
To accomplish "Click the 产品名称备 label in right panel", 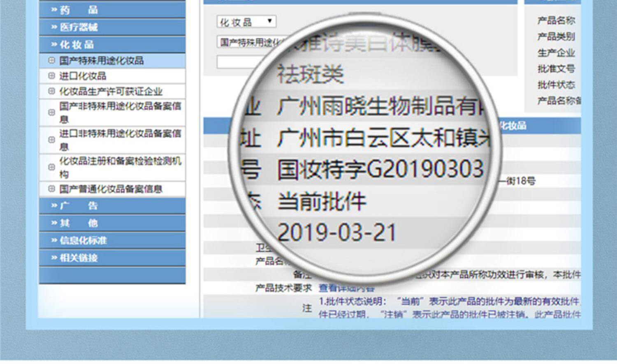I will (559, 101).
